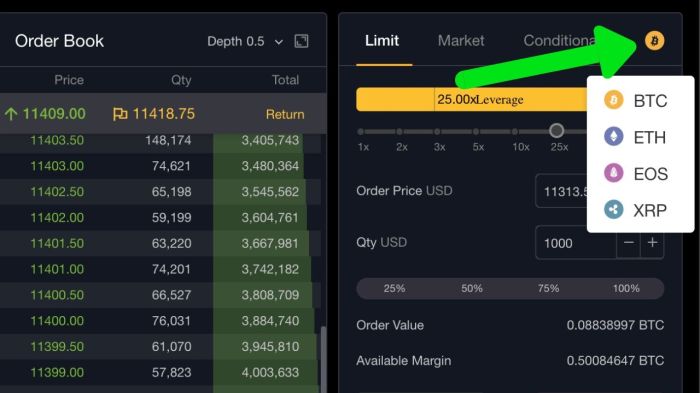This screenshot has height=393, width=700.
Task: Set leverage slider to 10x
Action: [x=515, y=132]
